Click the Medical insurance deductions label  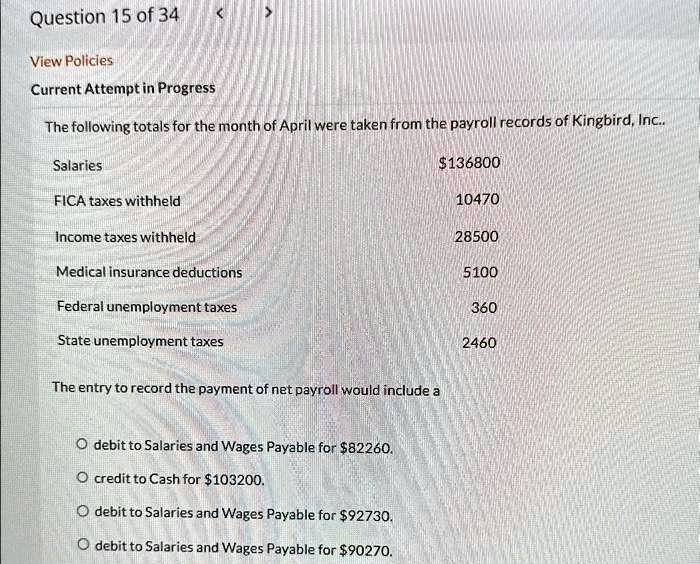tap(148, 272)
